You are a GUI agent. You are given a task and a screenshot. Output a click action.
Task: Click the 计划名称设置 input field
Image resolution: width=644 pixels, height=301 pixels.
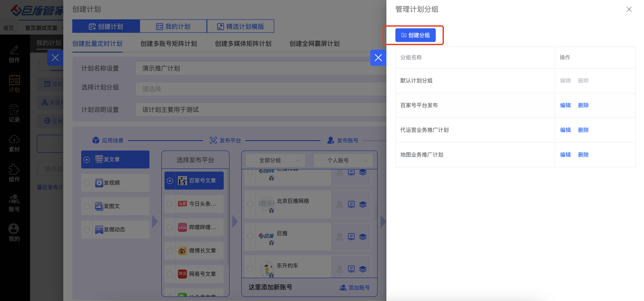[x=261, y=68]
